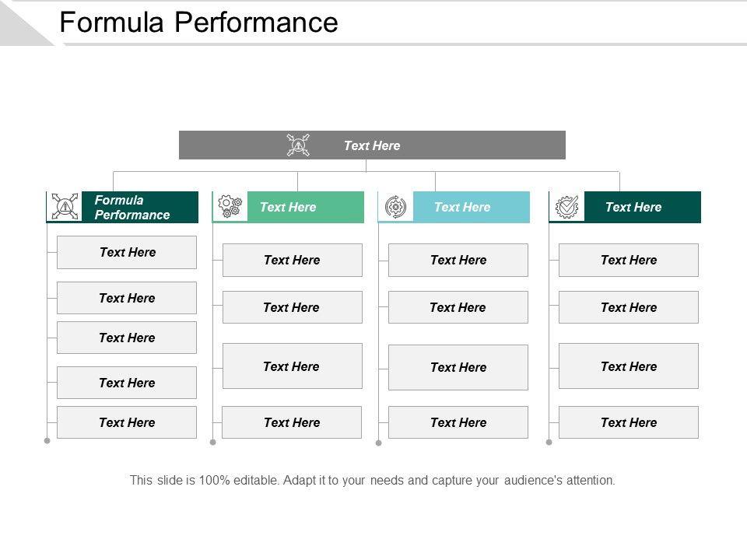This screenshot has width=747, height=560.
Task: Click the checkmark gear icon beside the dark teal header
Action: pos(567,207)
